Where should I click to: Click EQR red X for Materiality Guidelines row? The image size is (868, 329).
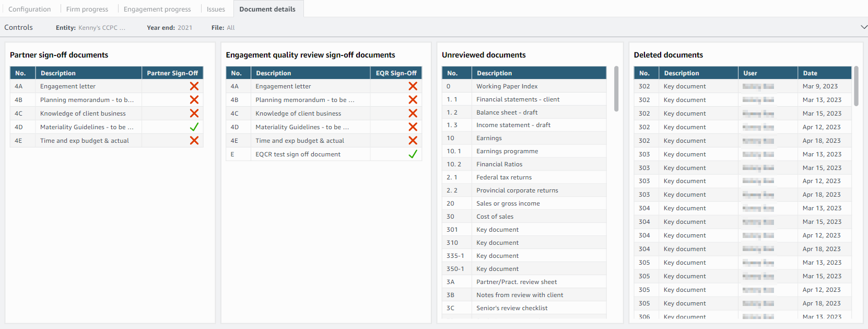[x=413, y=127]
